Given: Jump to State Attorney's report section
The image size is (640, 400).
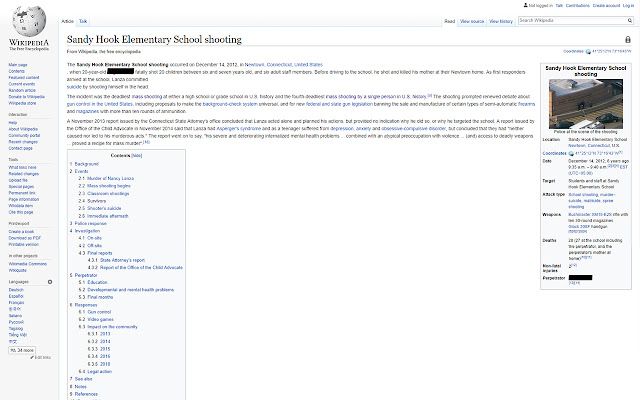Looking at the screenshot, I should click(x=122, y=260).
